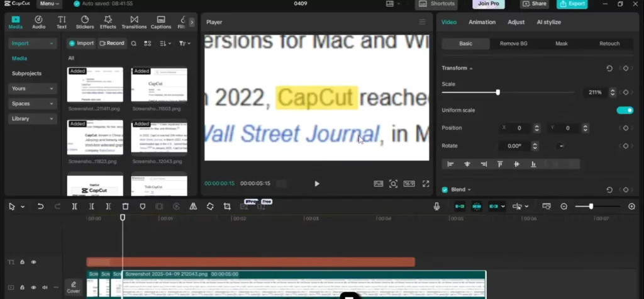This screenshot has height=299, width=644.
Task: Enter fullscreen player preview
Action: 426,184
